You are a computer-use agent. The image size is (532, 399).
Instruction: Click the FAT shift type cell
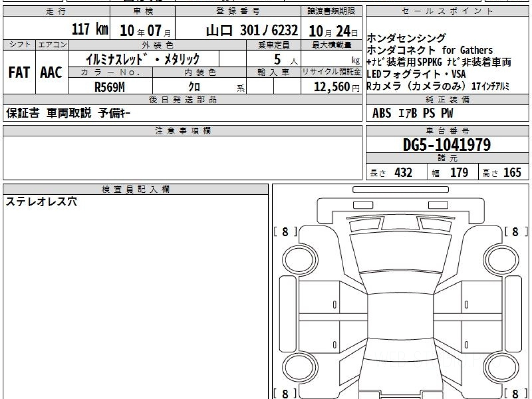click(x=19, y=72)
